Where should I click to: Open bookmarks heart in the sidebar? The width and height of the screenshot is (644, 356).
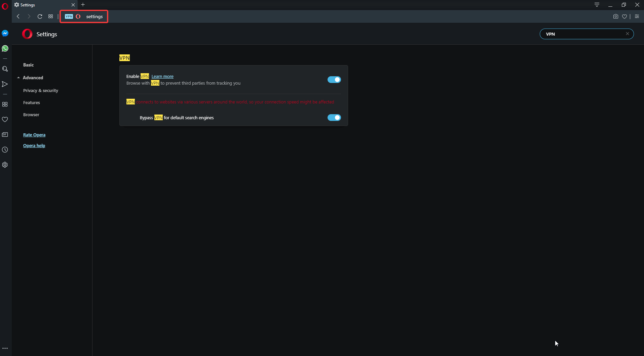coord(5,120)
